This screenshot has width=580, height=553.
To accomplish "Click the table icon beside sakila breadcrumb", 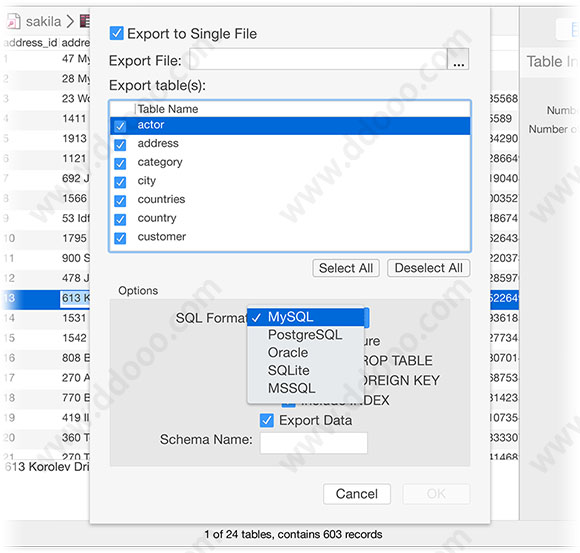I will pos(85,21).
